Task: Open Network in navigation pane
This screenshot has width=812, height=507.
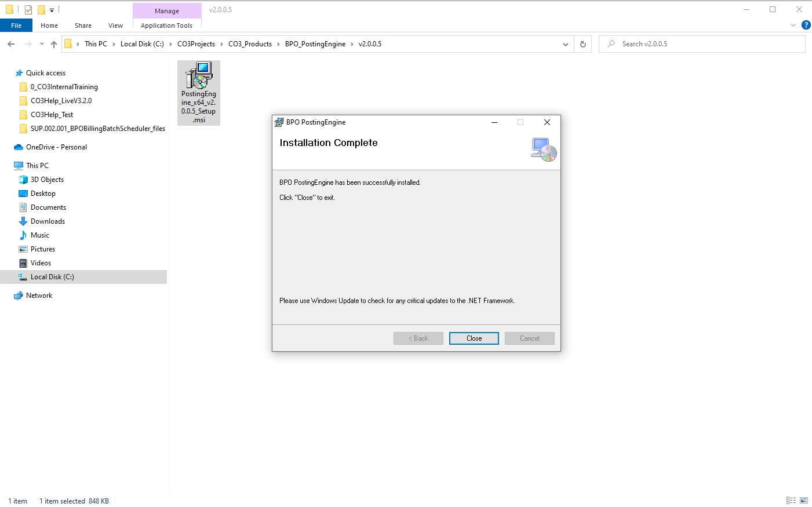Action: (39, 296)
